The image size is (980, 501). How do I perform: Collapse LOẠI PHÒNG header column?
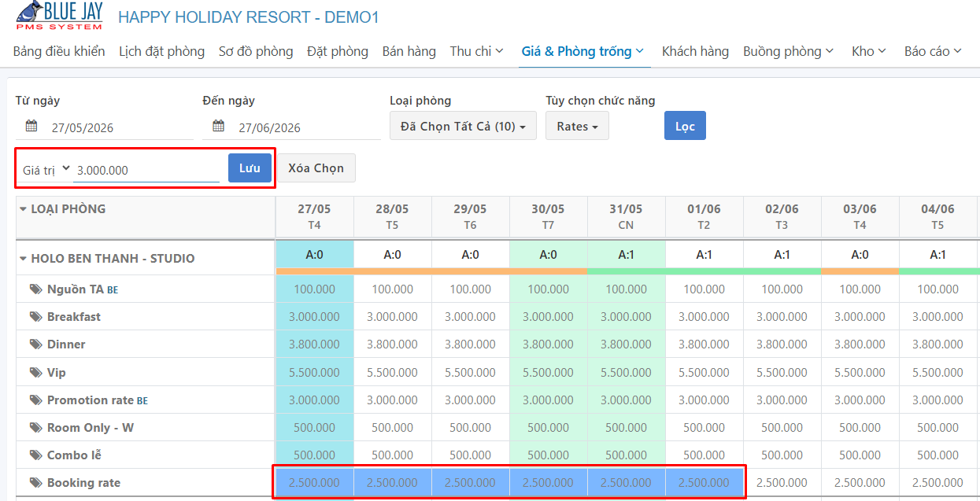point(23,209)
